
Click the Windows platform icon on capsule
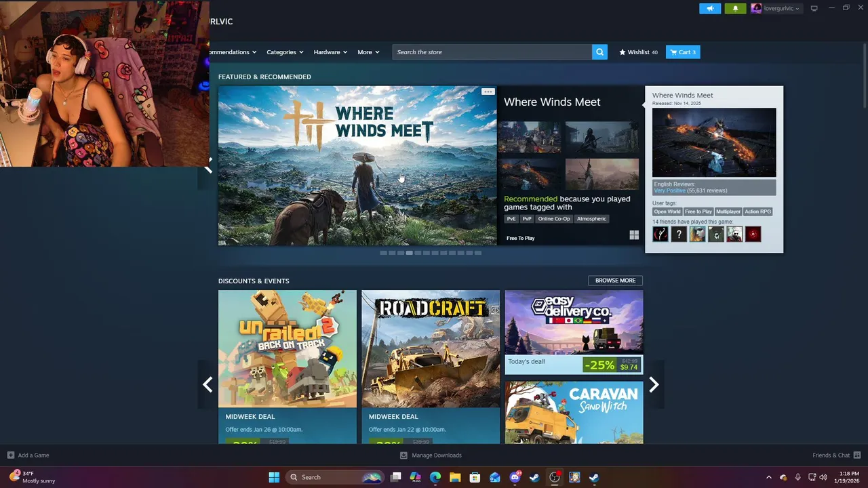[x=634, y=235]
